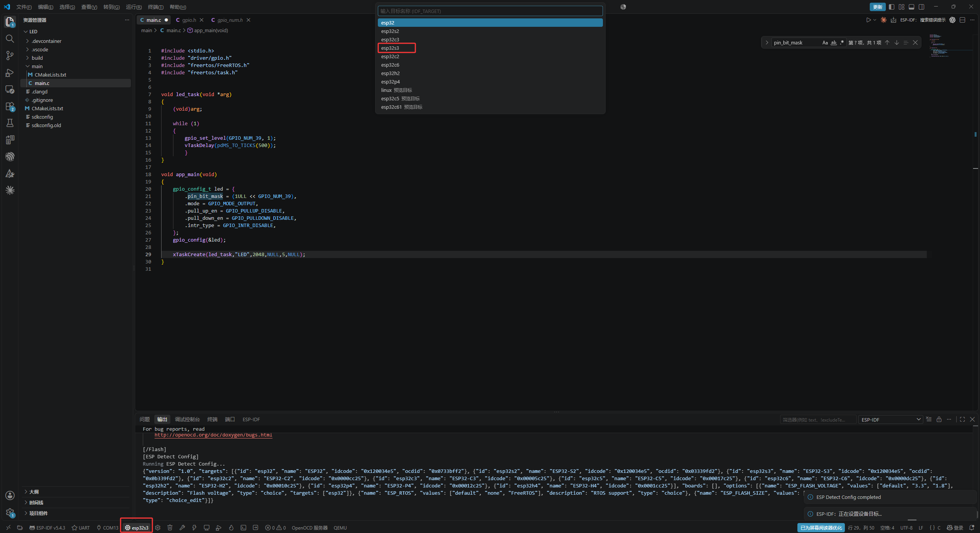
Task: Expand the 大纲 outline section
Action: coord(34,492)
